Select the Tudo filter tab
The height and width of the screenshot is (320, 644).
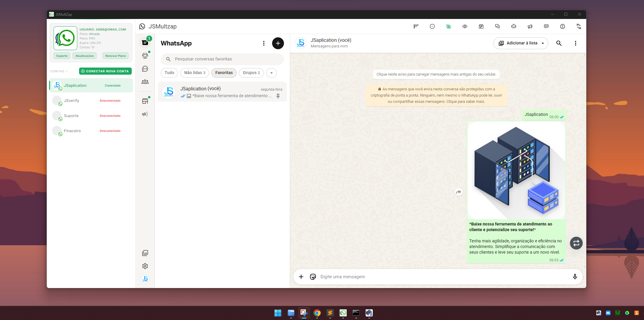click(169, 73)
